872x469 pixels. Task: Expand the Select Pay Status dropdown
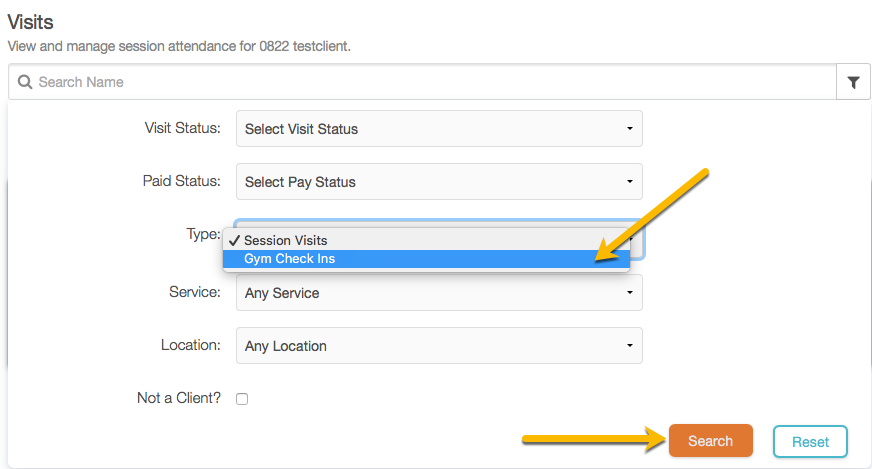[438, 182]
